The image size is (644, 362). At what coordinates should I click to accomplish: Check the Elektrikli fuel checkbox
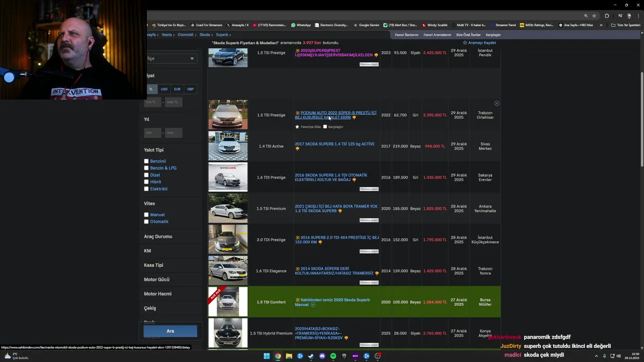tap(146, 189)
